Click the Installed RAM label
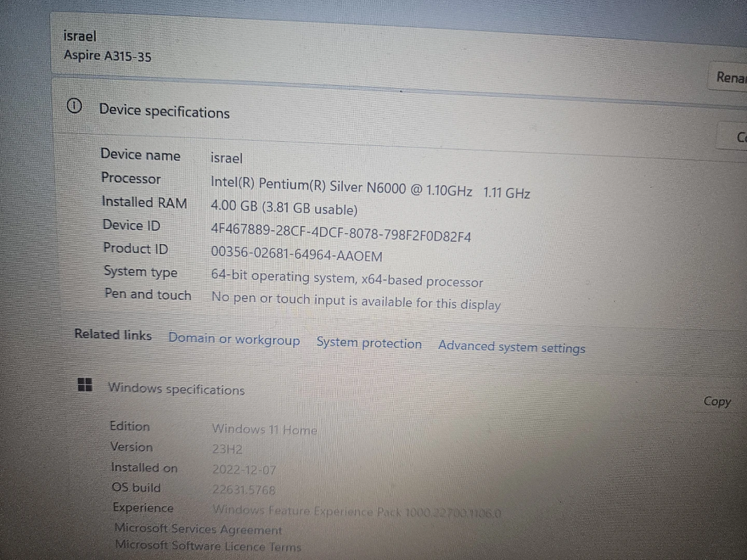This screenshot has height=560, width=747. point(144,202)
